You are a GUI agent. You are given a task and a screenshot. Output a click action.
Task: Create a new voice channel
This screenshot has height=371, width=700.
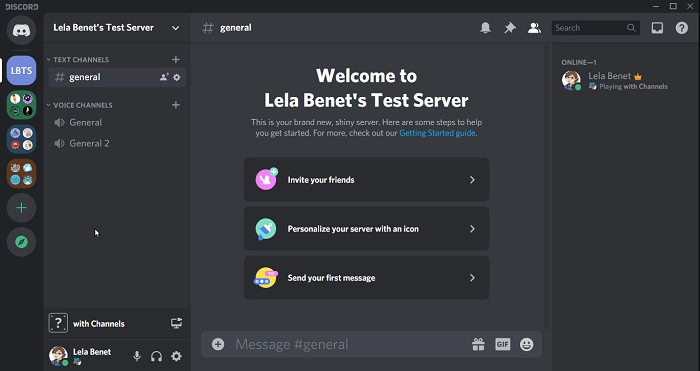[x=176, y=105]
